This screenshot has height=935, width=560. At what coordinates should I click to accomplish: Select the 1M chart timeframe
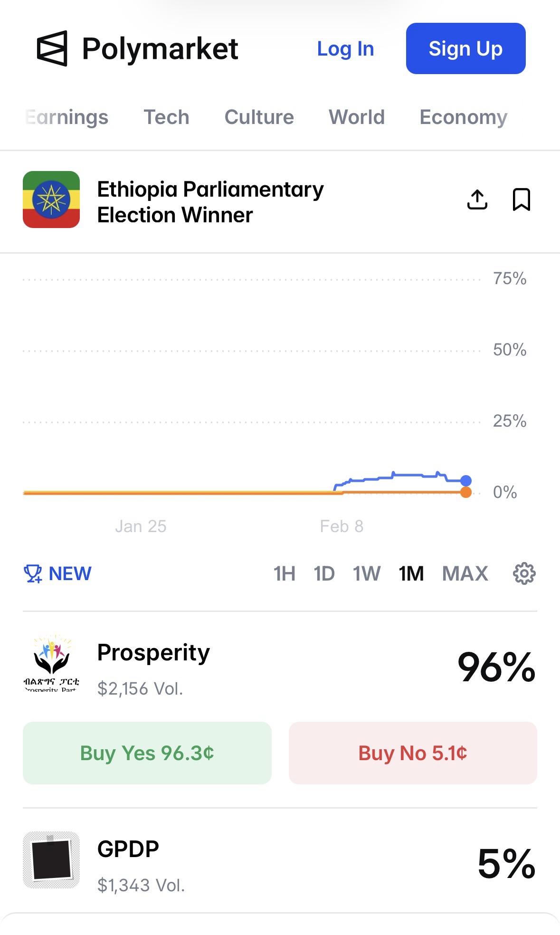click(x=411, y=573)
